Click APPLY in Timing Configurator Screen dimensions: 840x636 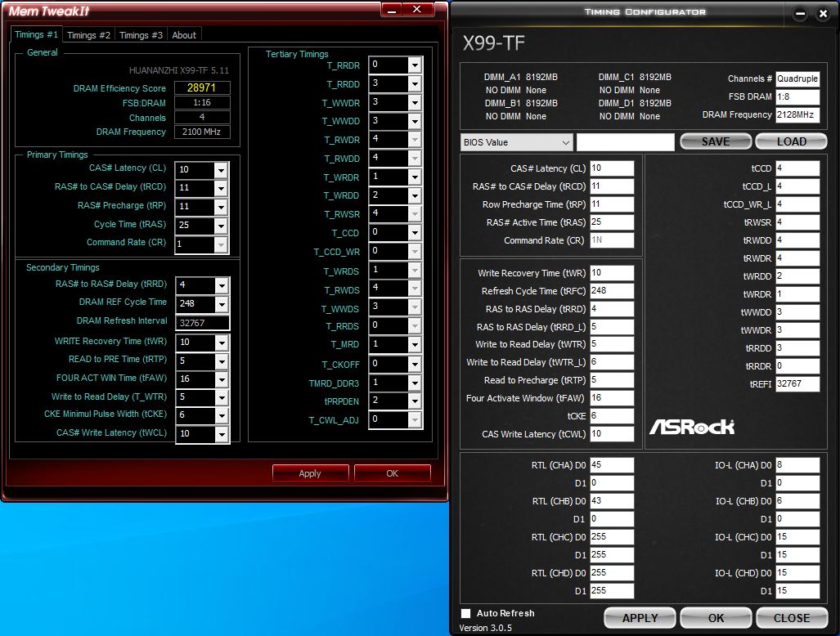(640, 618)
